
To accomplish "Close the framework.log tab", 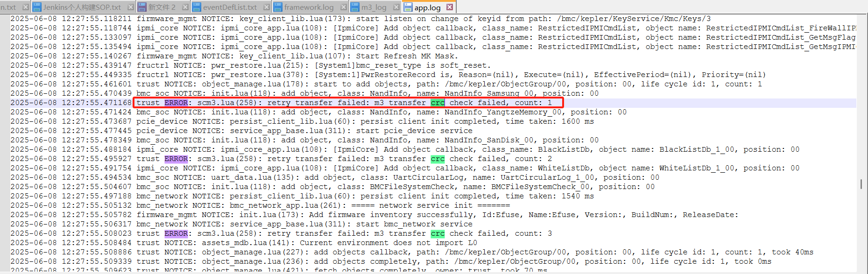I will pos(343,7).
